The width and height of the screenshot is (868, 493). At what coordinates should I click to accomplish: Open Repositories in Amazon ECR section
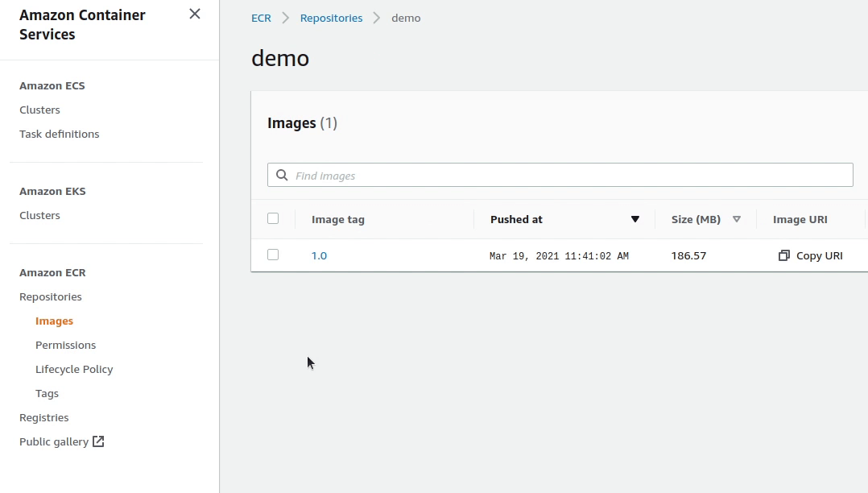click(51, 296)
